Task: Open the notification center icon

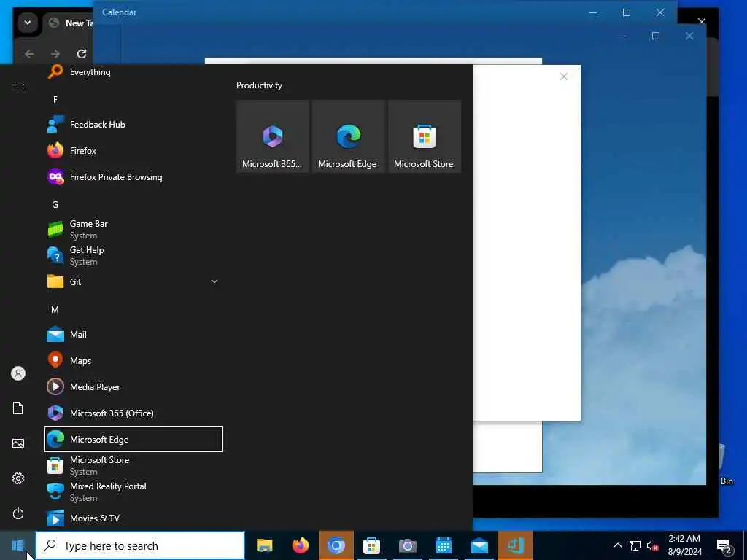Action: point(724,545)
